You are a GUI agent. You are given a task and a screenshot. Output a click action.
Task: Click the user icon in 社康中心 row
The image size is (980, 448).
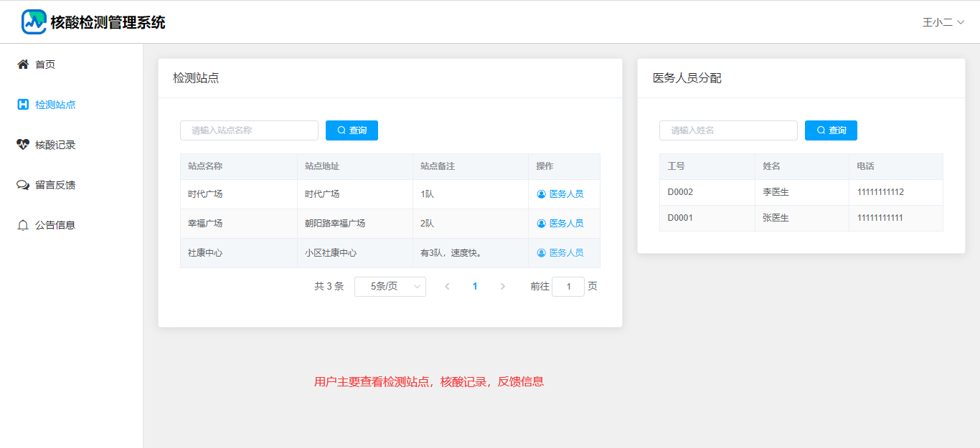point(542,253)
